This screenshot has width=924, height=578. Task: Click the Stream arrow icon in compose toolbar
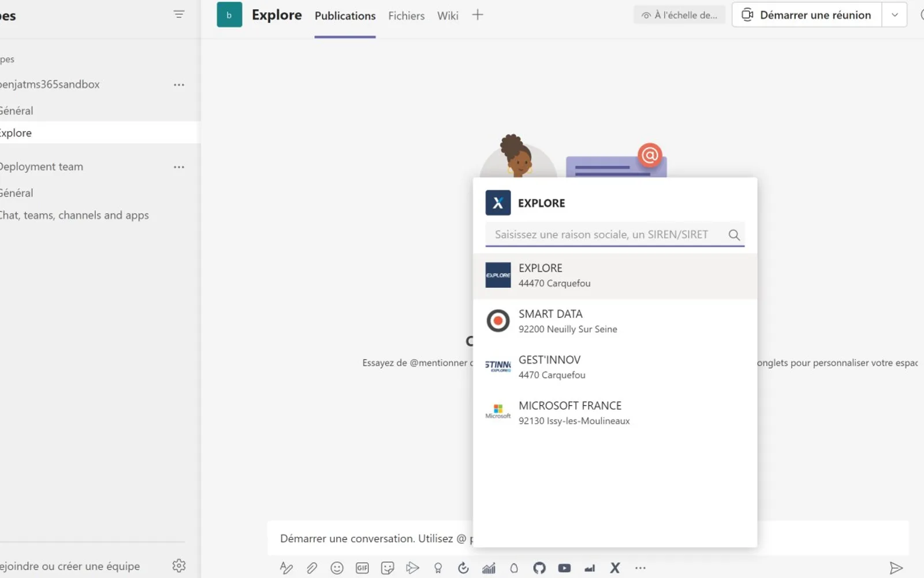[412, 568]
